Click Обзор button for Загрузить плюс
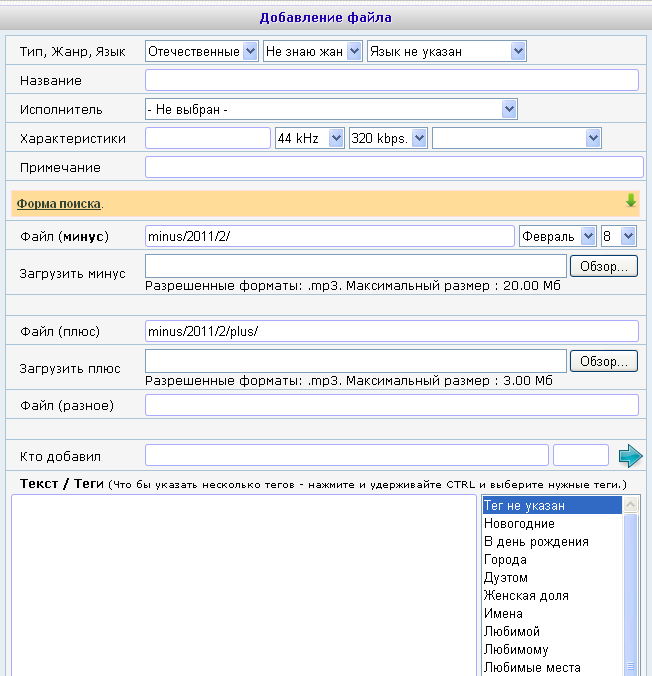The height and width of the screenshot is (676, 652). pos(604,361)
